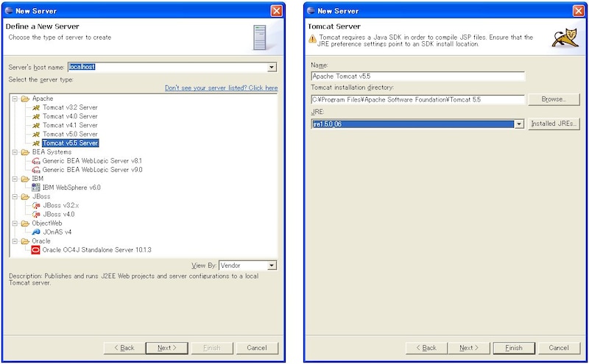Click the Tomcat v4.0 Server icon
Viewport: 589px width, 364px height.
point(36,117)
